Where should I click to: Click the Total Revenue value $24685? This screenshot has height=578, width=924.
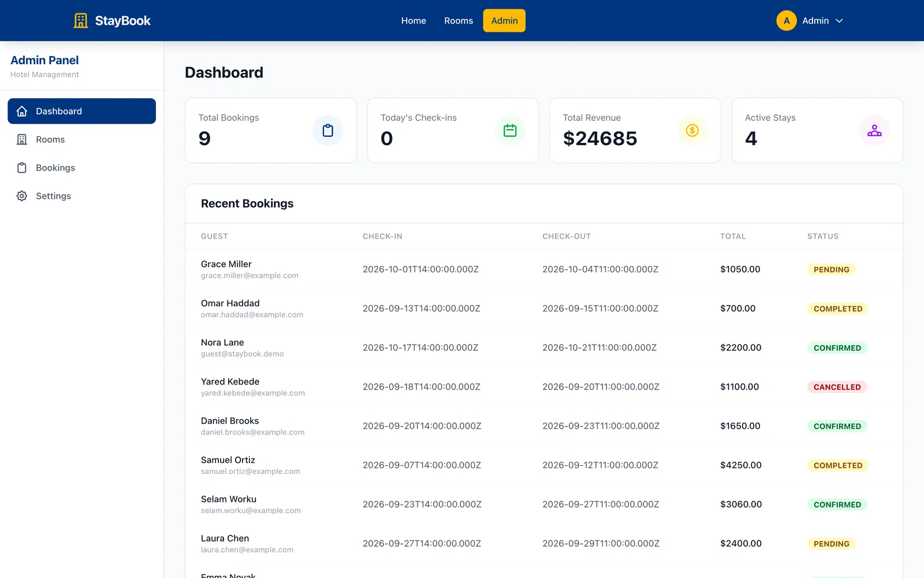(600, 139)
